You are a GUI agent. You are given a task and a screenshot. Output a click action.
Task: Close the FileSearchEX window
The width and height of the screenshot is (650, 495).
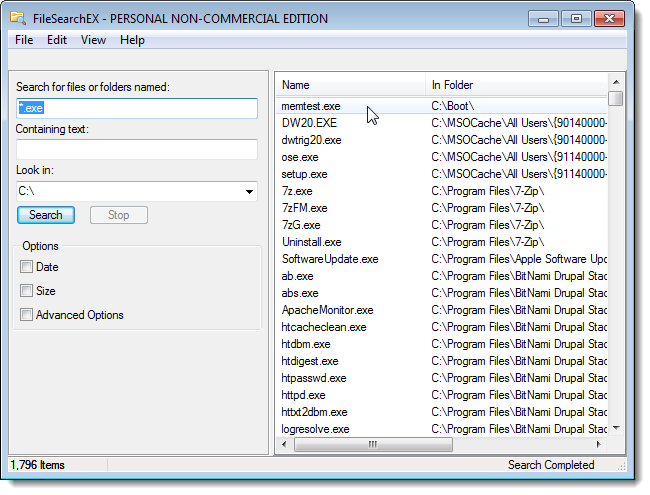pos(609,19)
